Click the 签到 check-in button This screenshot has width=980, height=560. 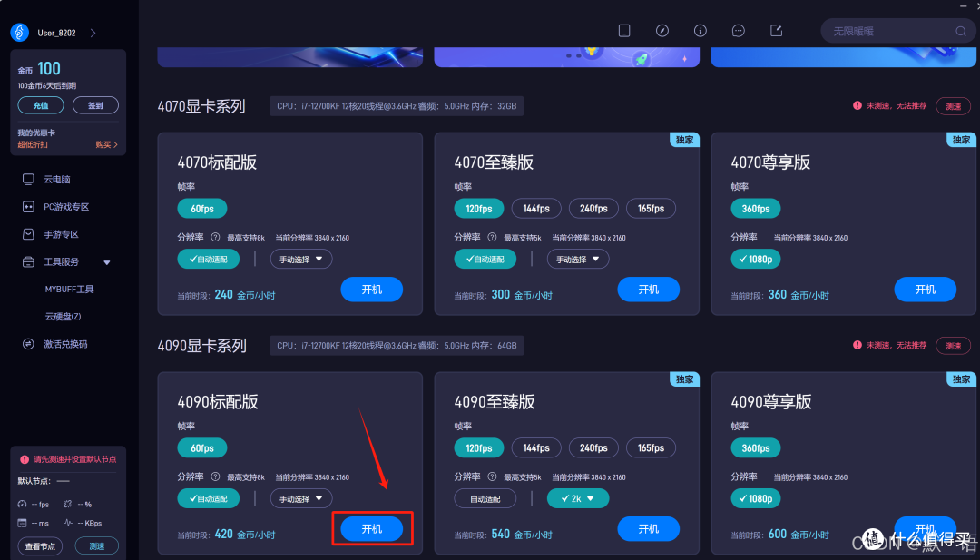tap(95, 105)
